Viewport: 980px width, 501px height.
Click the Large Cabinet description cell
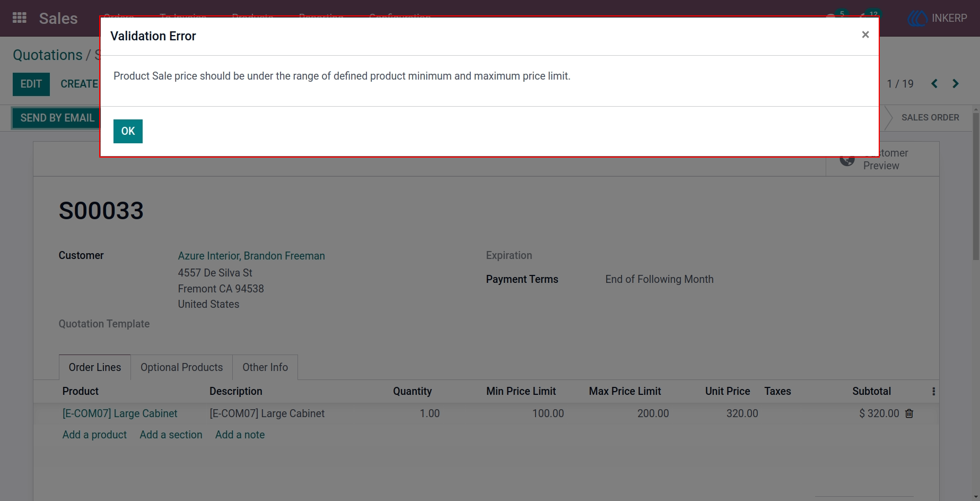coord(267,413)
